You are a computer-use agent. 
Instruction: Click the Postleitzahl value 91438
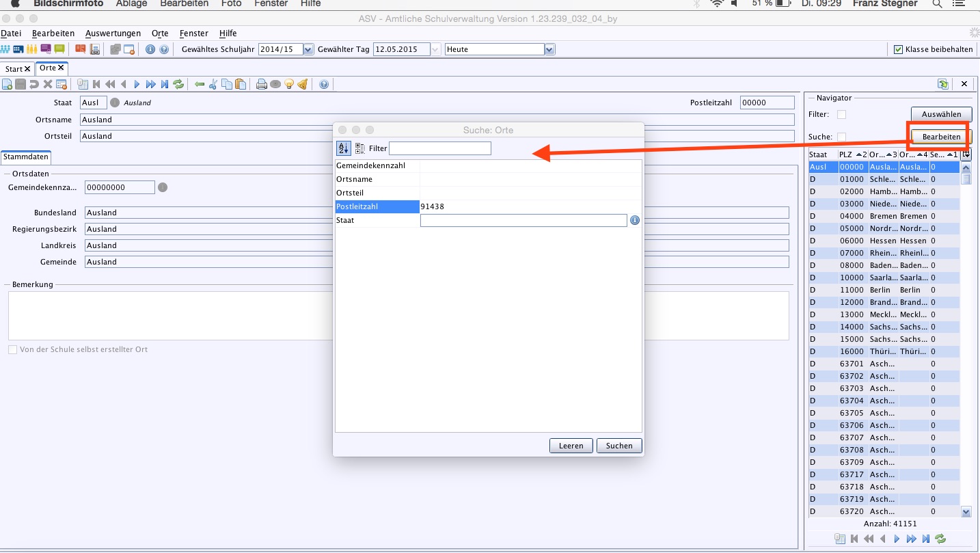tap(433, 206)
